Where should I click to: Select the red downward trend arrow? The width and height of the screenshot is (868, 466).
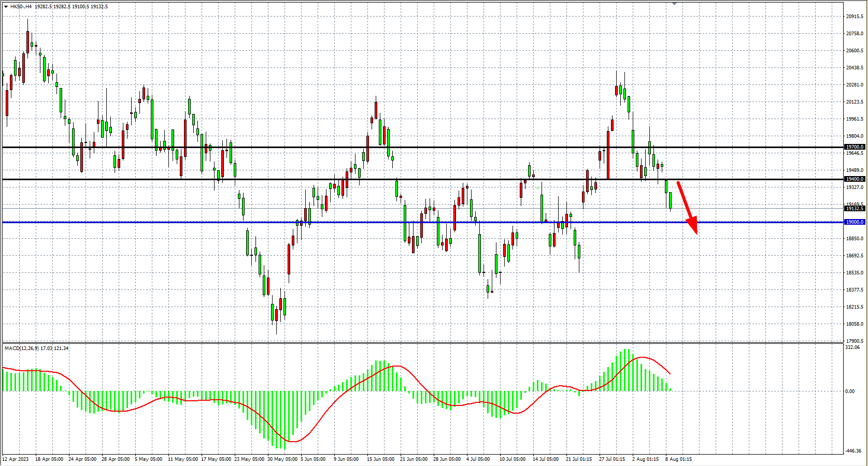(x=687, y=207)
